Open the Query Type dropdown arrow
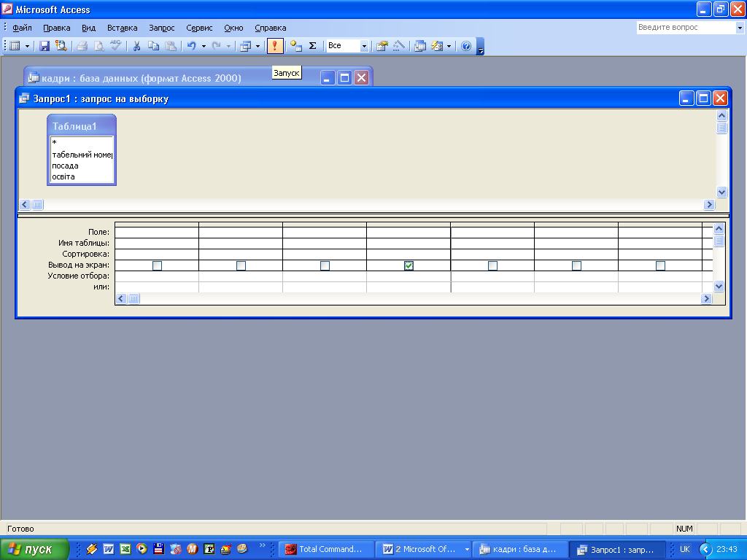Screen dimensions: 747x560 258,46
